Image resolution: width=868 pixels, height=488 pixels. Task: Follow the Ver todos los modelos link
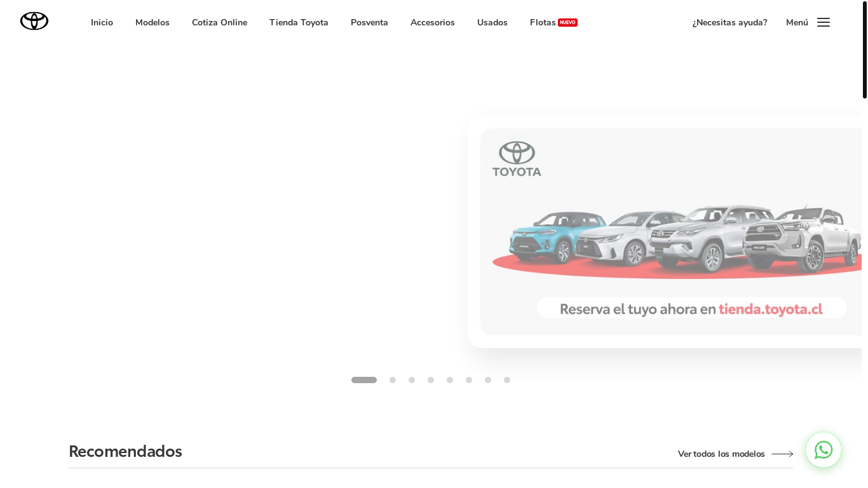pyautogui.click(x=721, y=454)
